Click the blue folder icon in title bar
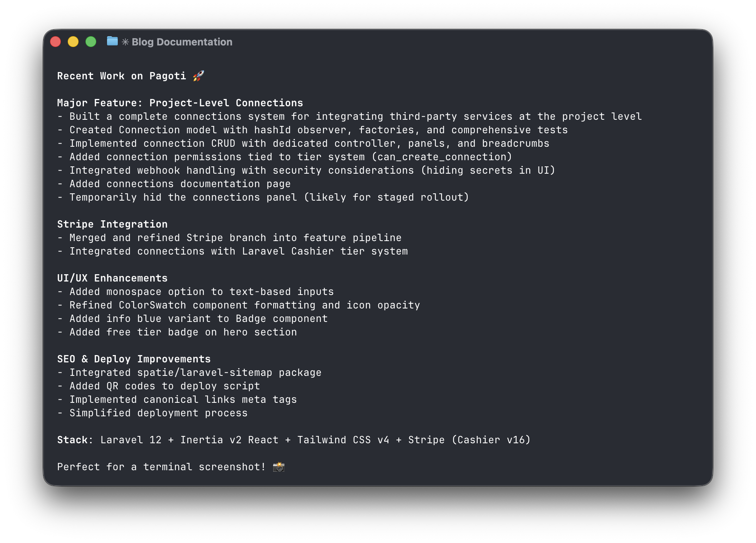Image resolution: width=756 pixels, height=543 pixels. tap(112, 42)
